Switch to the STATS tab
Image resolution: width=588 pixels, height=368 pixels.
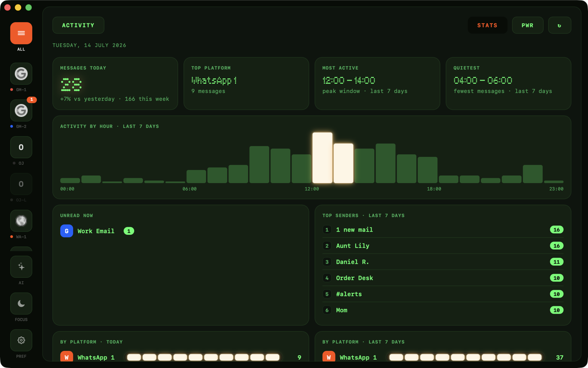[487, 25]
